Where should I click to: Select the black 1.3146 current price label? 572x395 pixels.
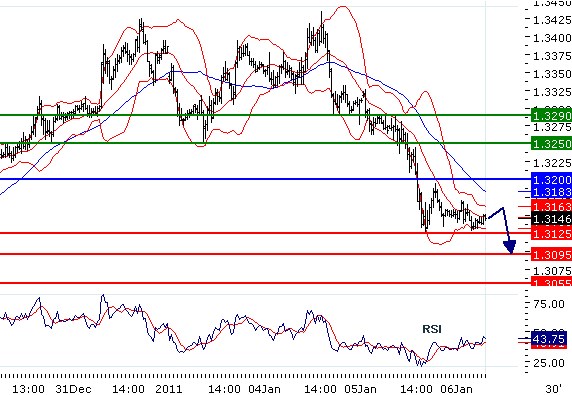point(551,219)
